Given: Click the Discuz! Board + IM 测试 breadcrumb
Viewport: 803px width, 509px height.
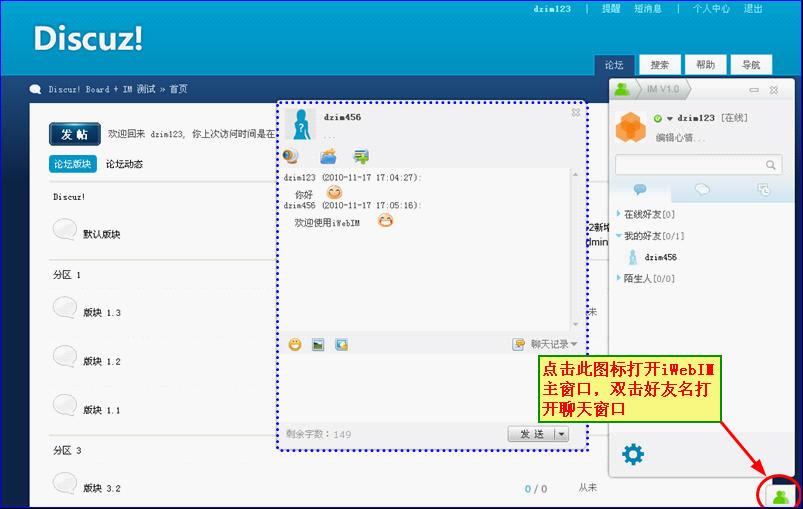Looking at the screenshot, I should tap(102, 89).
